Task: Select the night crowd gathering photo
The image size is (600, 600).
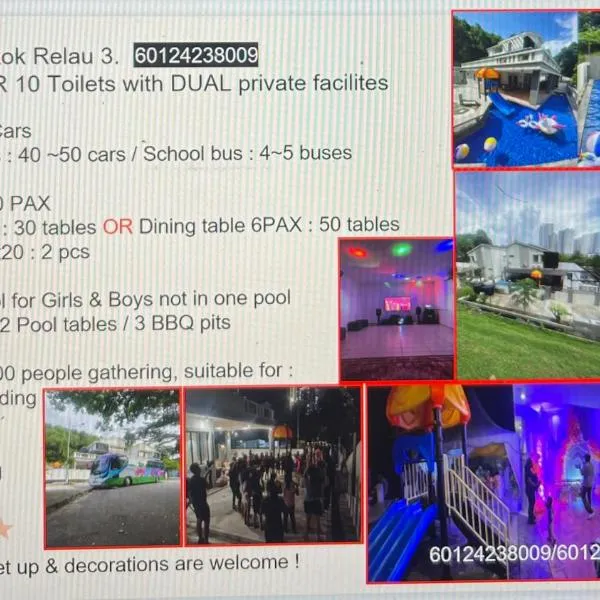Action: (x=272, y=466)
